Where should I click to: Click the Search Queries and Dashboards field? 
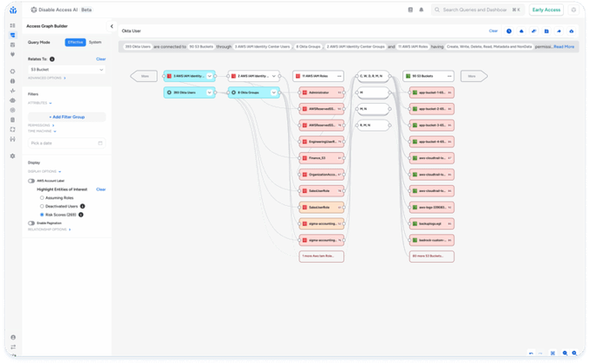pyautogui.click(x=477, y=10)
